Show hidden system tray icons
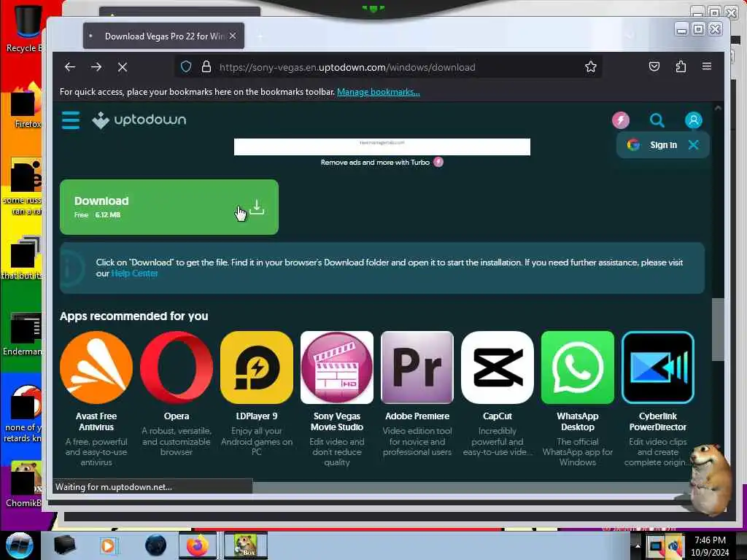The width and height of the screenshot is (747, 560). click(638, 546)
